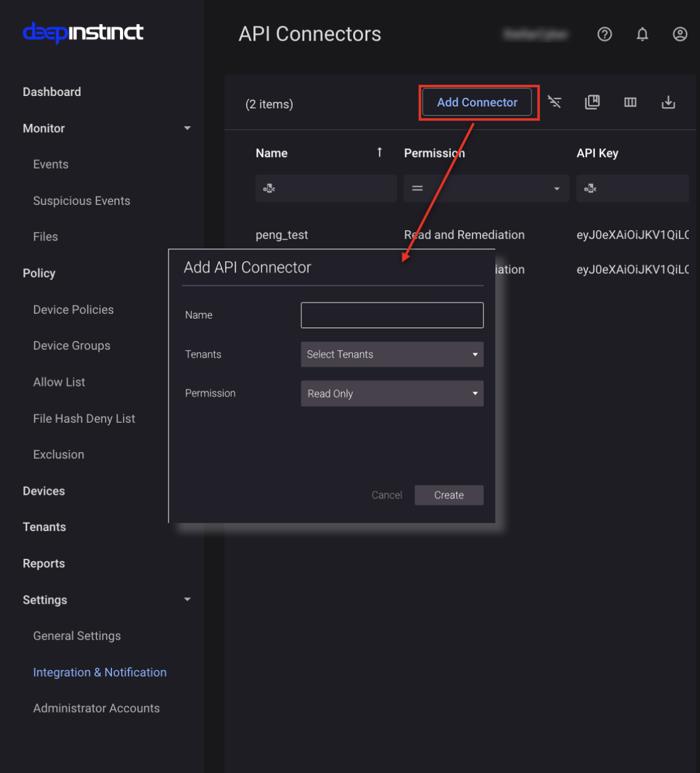Click the API Key filter text field
This screenshot has width=700, height=773.
click(x=633, y=188)
